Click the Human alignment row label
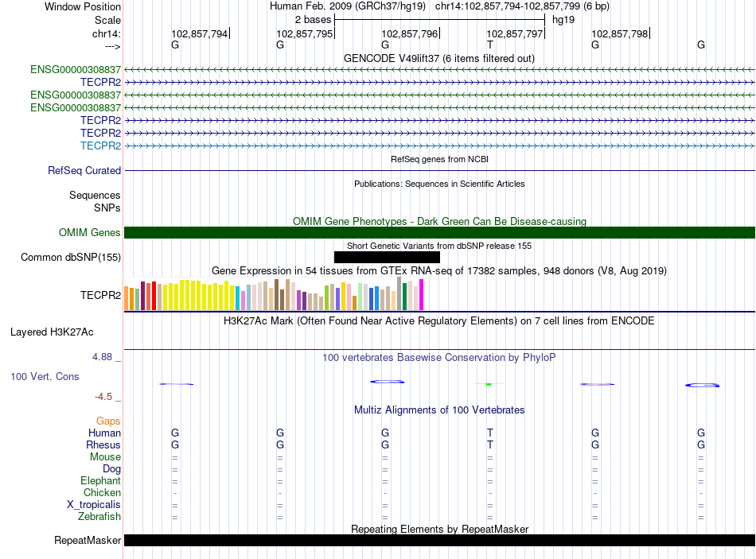 (104, 433)
